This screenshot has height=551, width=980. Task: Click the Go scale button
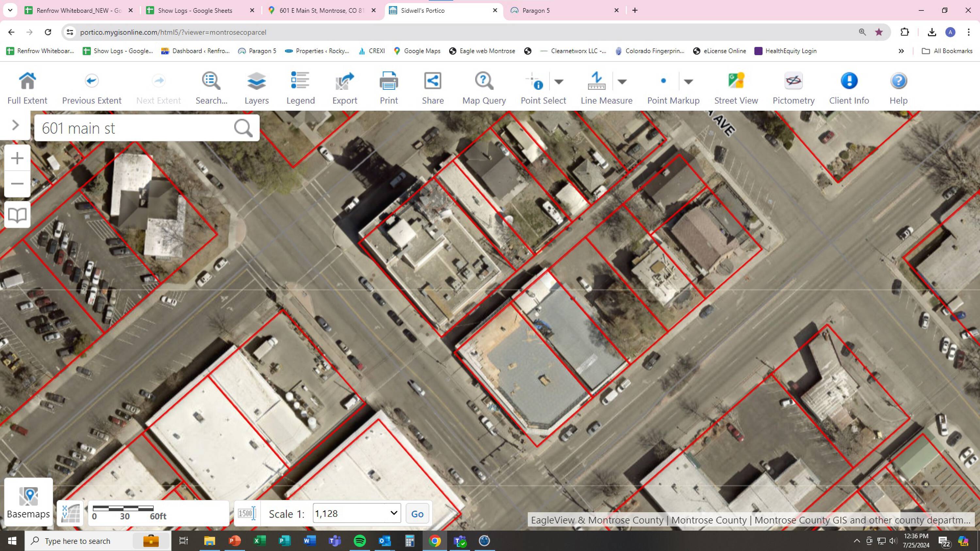[x=417, y=514]
